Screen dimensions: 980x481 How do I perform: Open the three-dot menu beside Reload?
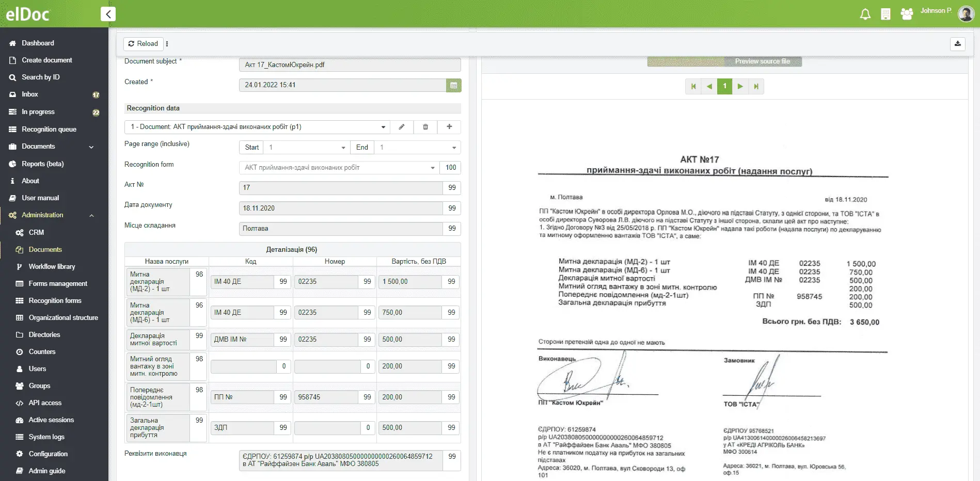[167, 44]
